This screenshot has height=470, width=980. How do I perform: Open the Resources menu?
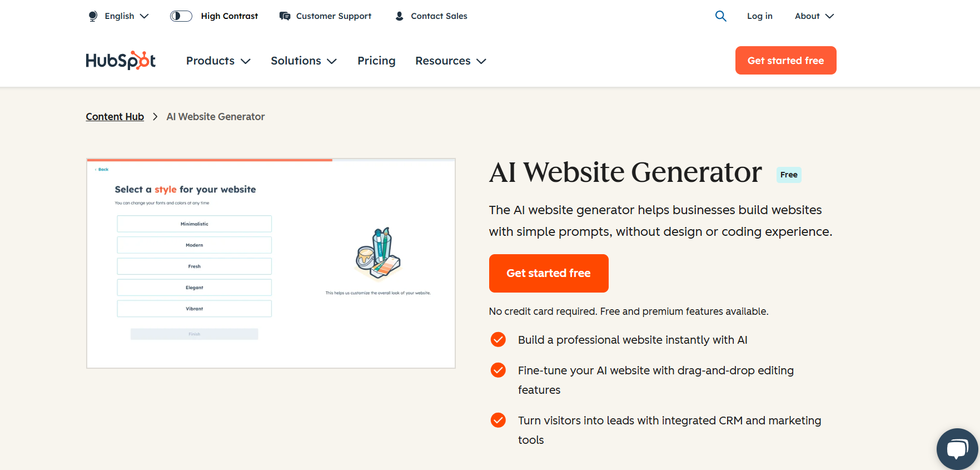point(451,61)
